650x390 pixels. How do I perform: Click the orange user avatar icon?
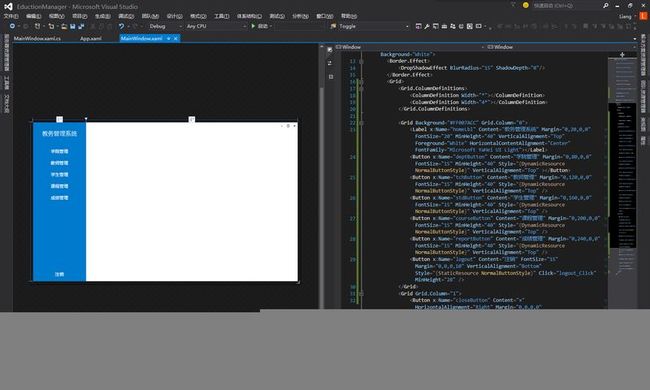pyautogui.click(x=643, y=16)
